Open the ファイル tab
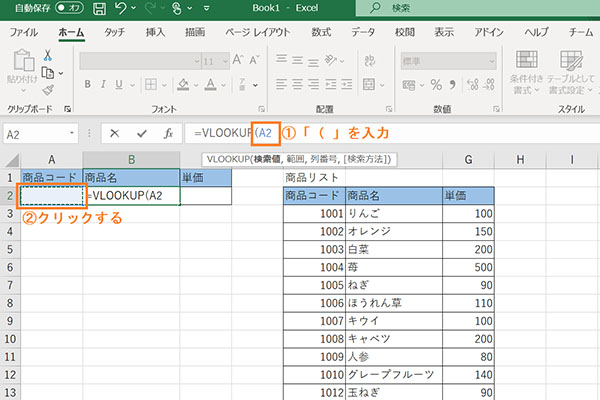 [x=23, y=32]
